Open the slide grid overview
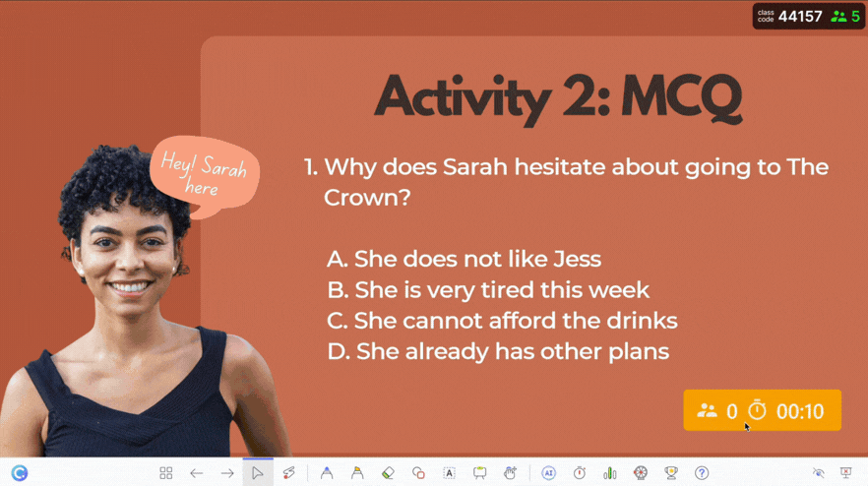This screenshot has width=868, height=486. click(165, 473)
